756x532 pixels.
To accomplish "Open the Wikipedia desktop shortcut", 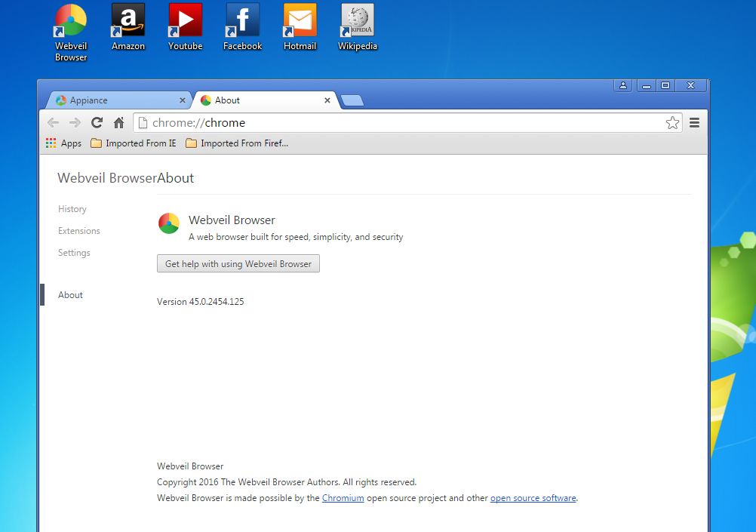I will coord(358,27).
